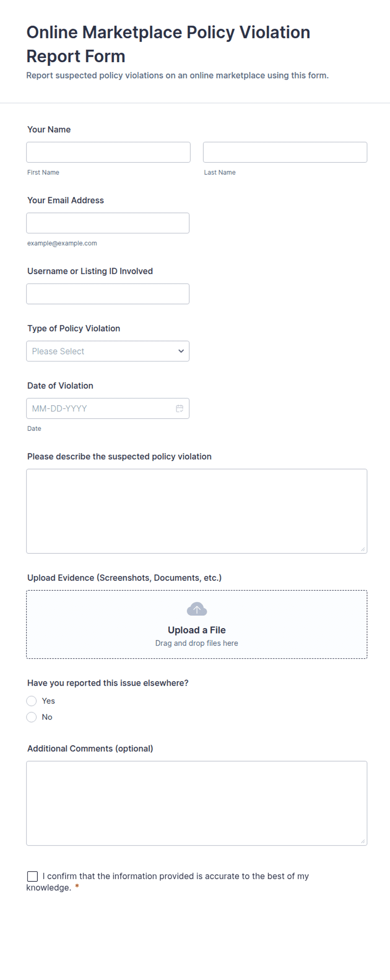Select the Yes radio button

[31, 701]
